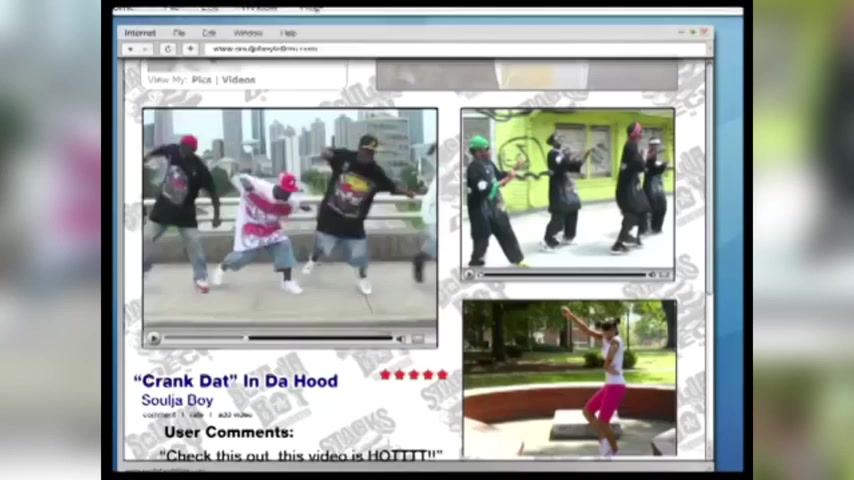This screenshot has height=480, width=854.
Task: Click the browser back arrow button
Action: click(131, 49)
